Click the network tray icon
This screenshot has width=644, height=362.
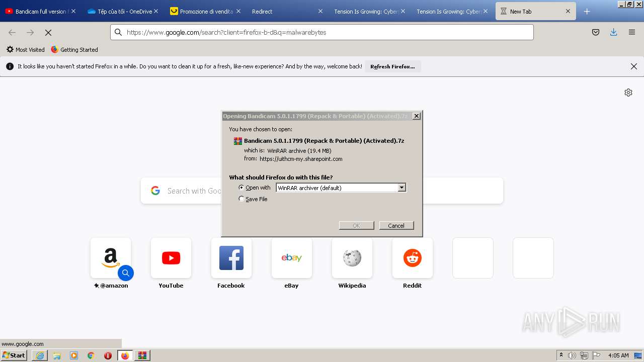584,355
